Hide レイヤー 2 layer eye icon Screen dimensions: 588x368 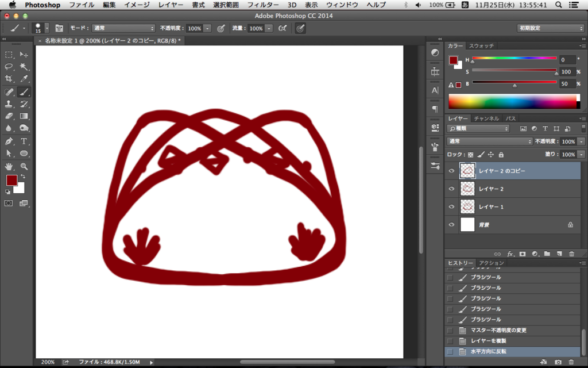451,189
